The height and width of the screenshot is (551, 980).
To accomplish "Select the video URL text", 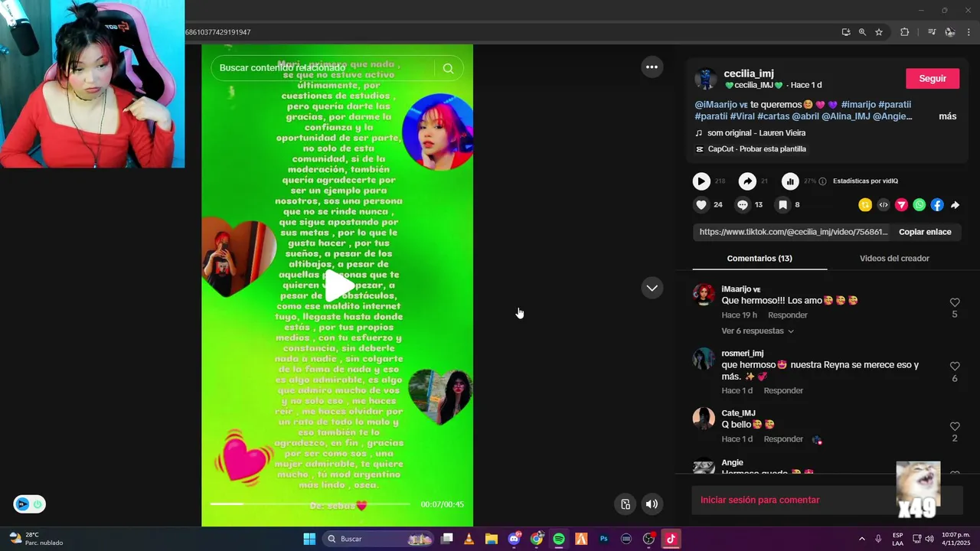I will 793,232.
